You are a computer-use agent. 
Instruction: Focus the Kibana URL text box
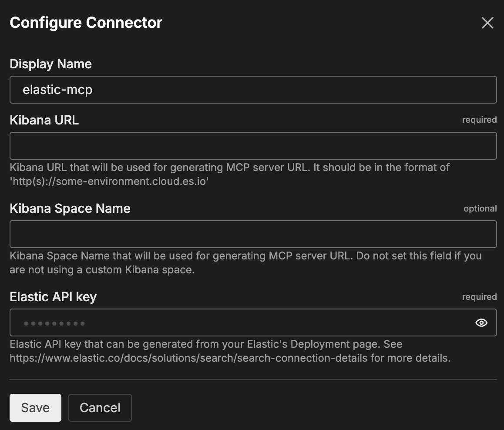point(252,146)
